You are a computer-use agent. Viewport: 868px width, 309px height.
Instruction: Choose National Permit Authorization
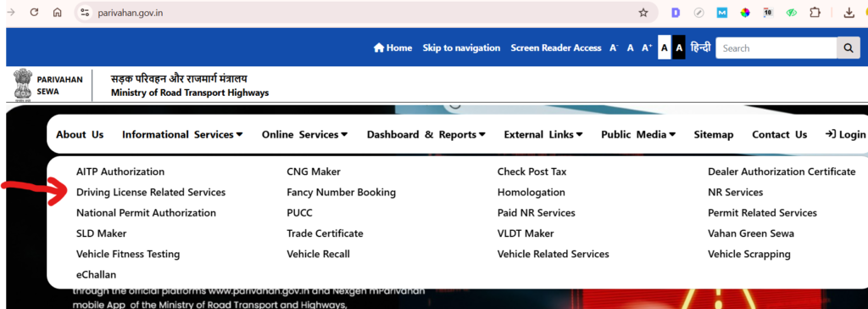(146, 212)
